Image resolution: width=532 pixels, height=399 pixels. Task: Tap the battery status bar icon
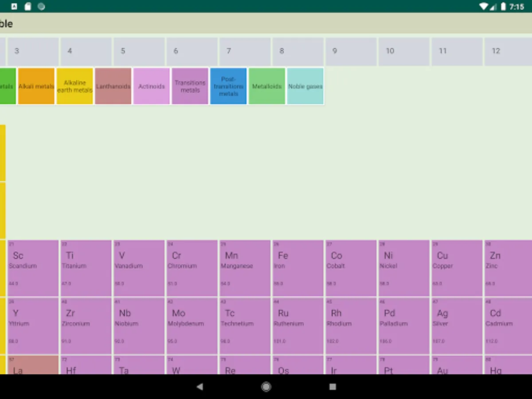tap(504, 7)
